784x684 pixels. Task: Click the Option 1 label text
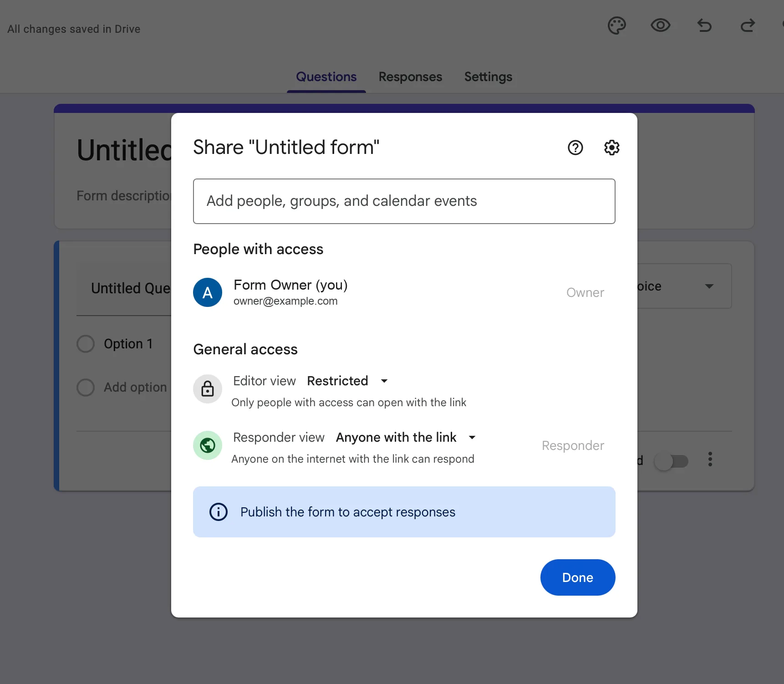point(128,344)
